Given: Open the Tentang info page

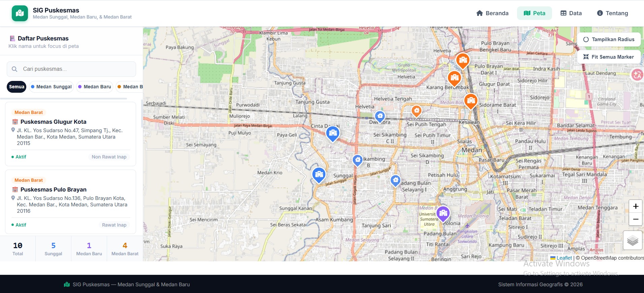Looking at the screenshot, I should [612, 13].
